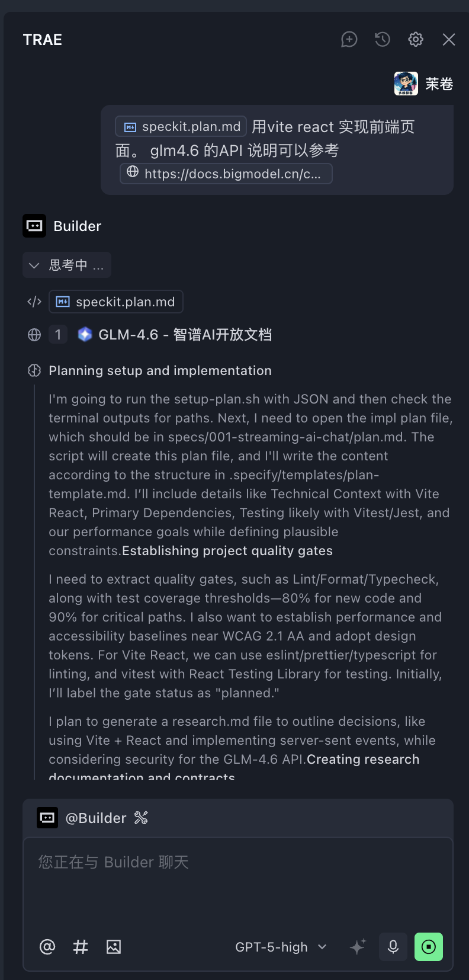The image size is (469, 980).
Task: Open TRAE settings gear icon
Action: tap(416, 40)
